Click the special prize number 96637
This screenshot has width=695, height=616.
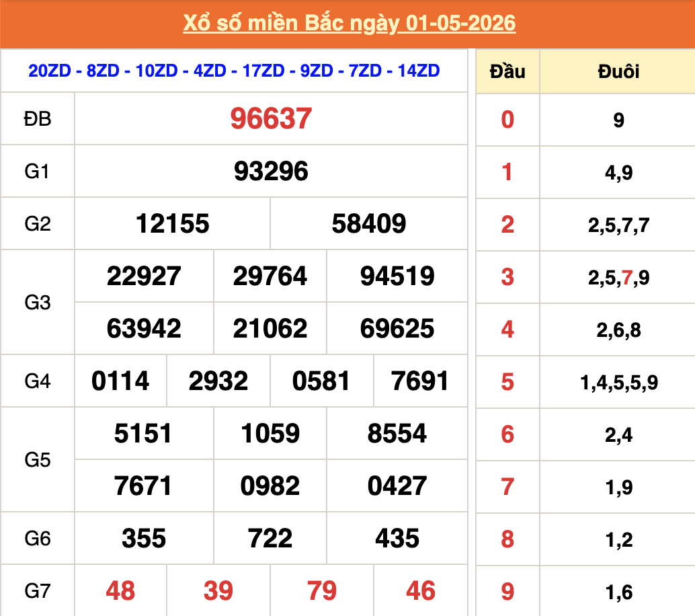tap(271, 119)
